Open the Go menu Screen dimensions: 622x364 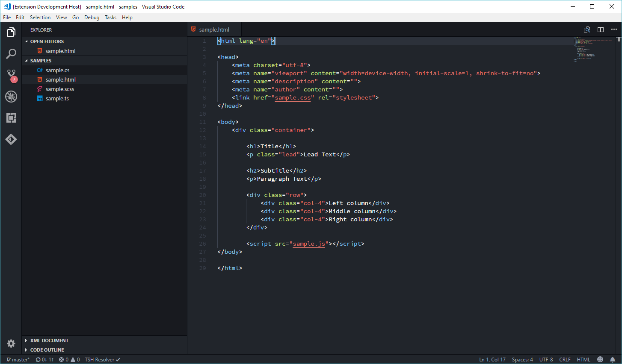click(x=76, y=18)
